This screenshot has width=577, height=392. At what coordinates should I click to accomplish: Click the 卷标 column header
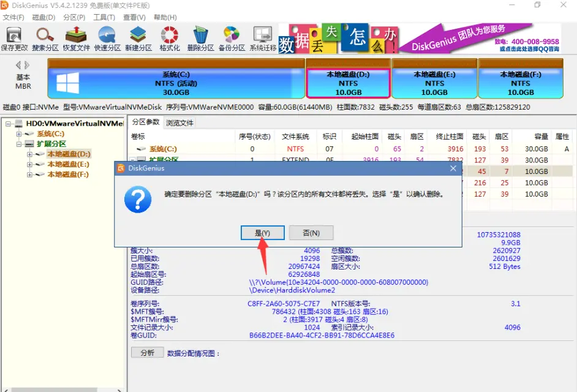tap(138, 137)
